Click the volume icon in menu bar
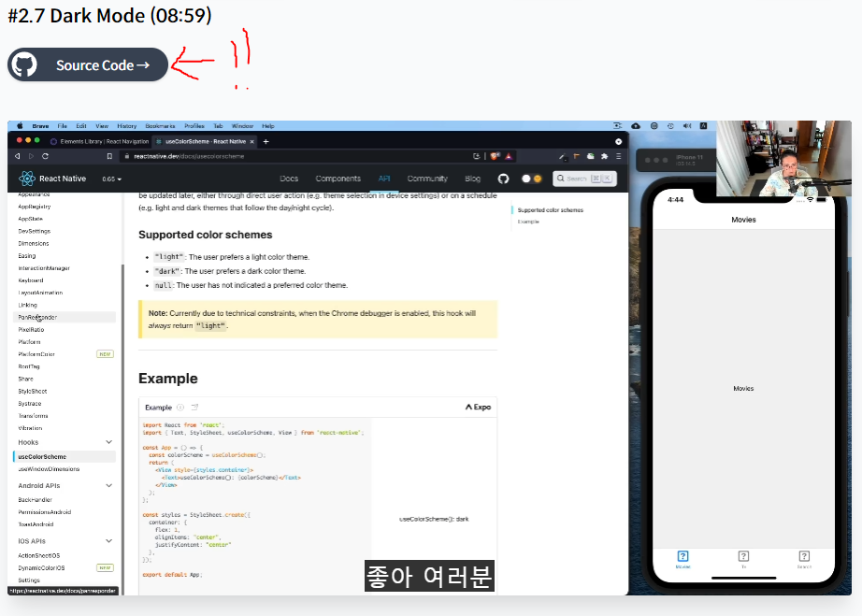This screenshot has height=616, width=862. click(686, 126)
